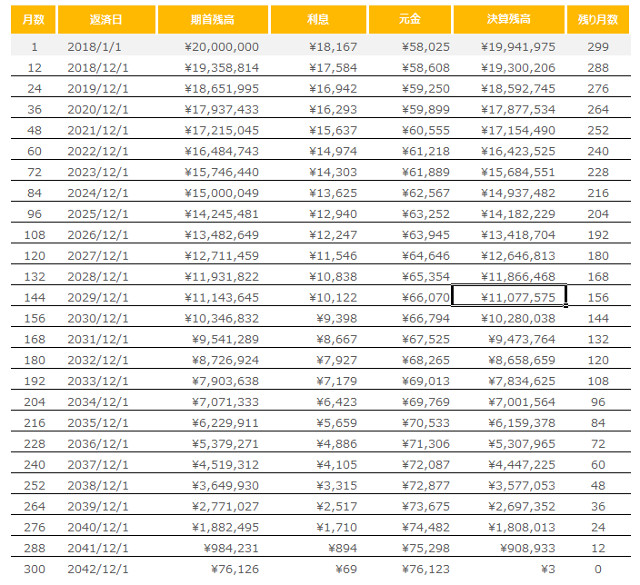Click the 決算残高 column header

(507, 20)
